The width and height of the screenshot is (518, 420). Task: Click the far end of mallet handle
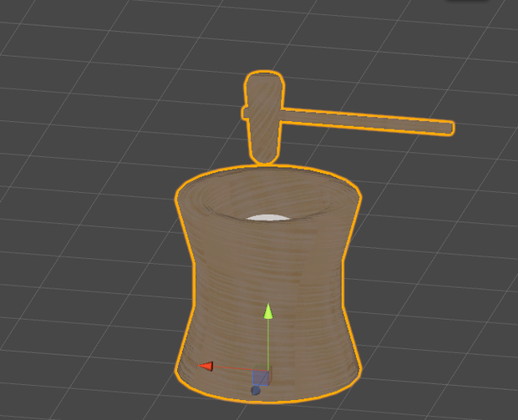pos(450,128)
